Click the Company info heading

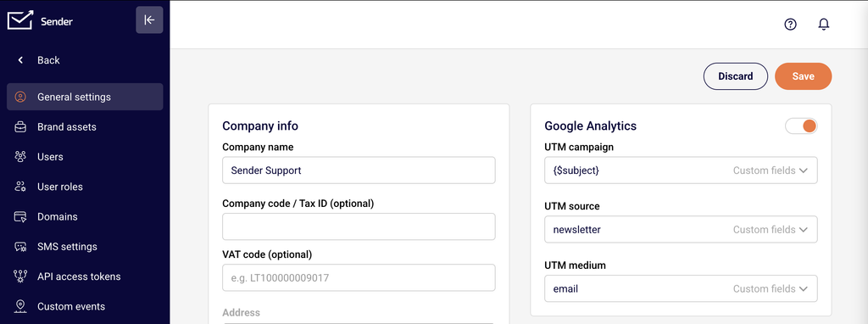[260, 126]
